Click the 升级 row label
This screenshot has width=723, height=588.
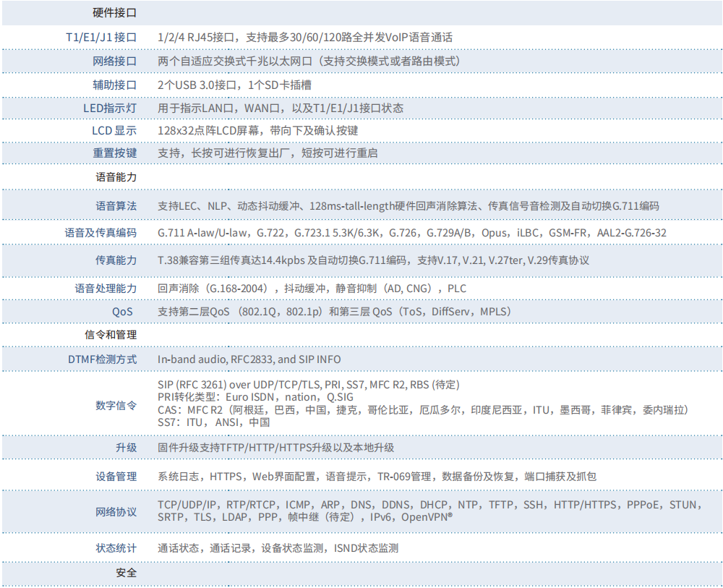click(x=126, y=448)
